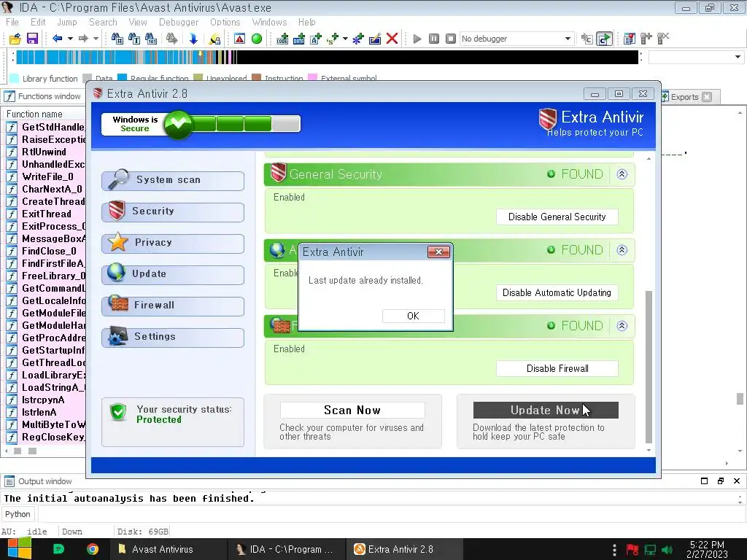This screenshot has height=560, width=747.
Task: Click the IDA jump back arrow
Action: pyautogui.click(x=57, y=39)
